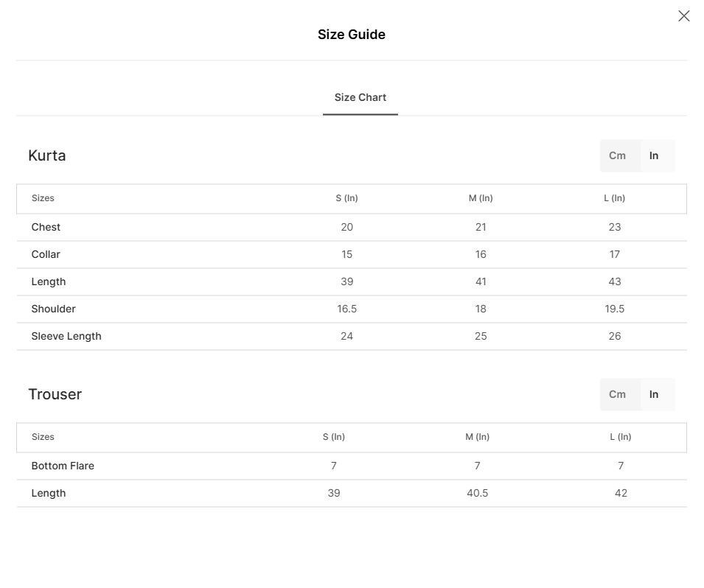
Task: Click the Kurta L (In) column header
Action: (x=614, y=198)
